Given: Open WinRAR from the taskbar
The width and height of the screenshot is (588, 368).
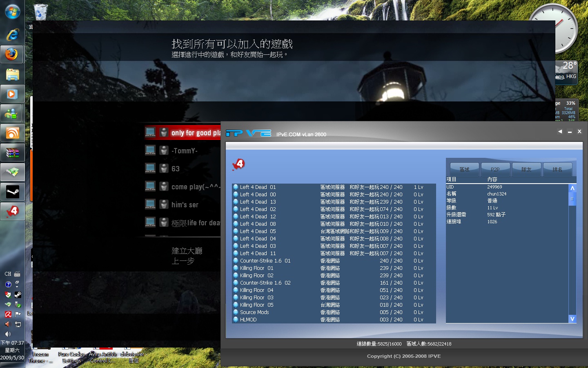Looking at the screenshot, I should [x=12, y=153].
